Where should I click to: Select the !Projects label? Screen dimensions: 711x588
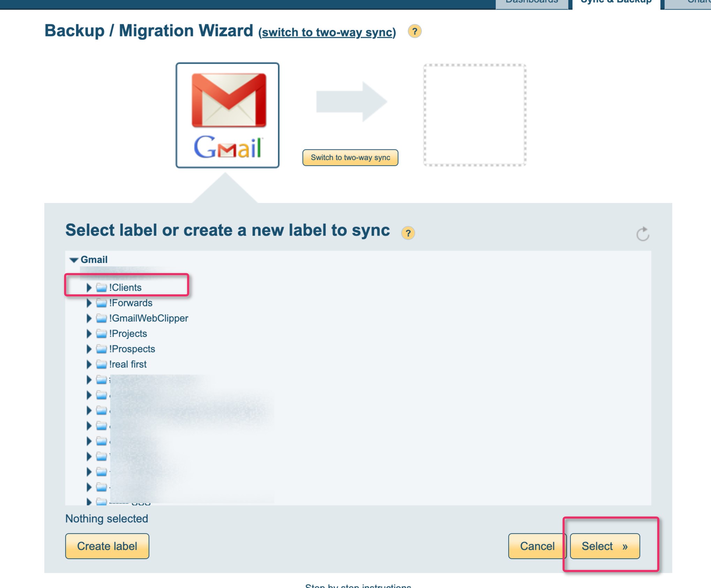[x=128, y=333]
